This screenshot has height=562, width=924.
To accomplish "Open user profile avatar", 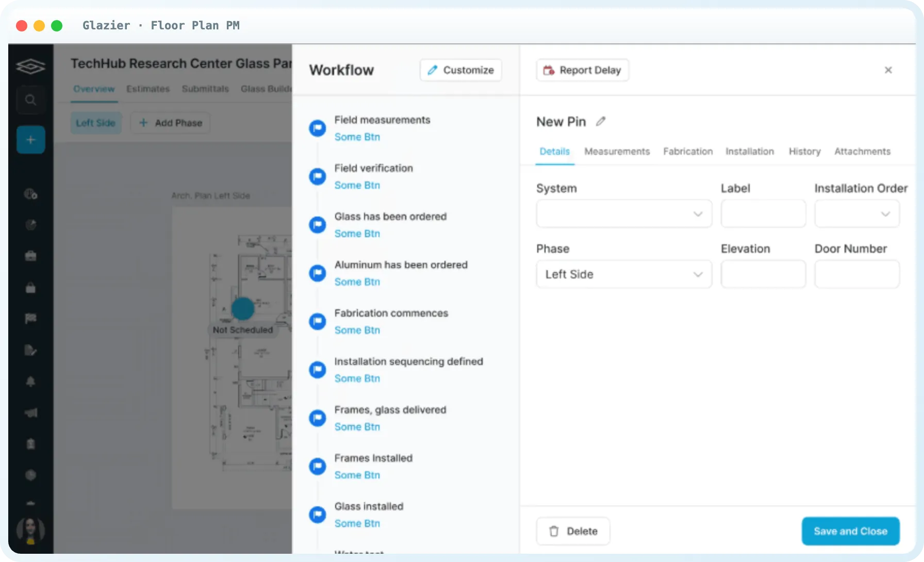I will (30, 531).
